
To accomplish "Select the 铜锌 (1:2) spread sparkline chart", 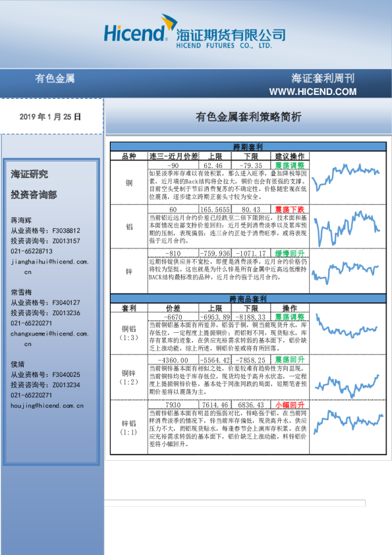I will tap(347, 386).
